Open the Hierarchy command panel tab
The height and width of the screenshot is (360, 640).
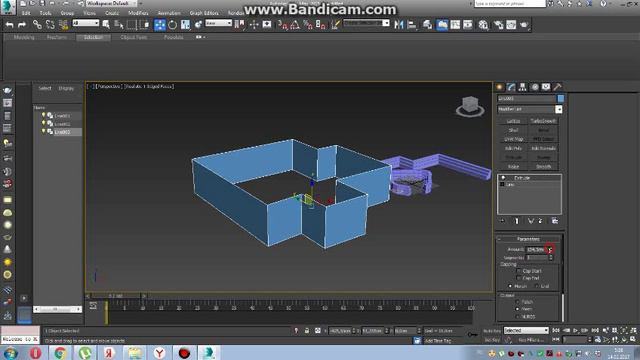click(522, 87)
